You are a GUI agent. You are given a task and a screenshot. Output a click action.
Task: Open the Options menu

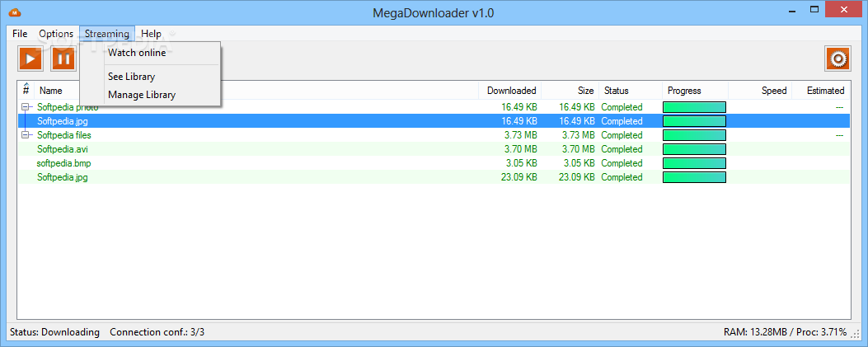click(56, 34)
